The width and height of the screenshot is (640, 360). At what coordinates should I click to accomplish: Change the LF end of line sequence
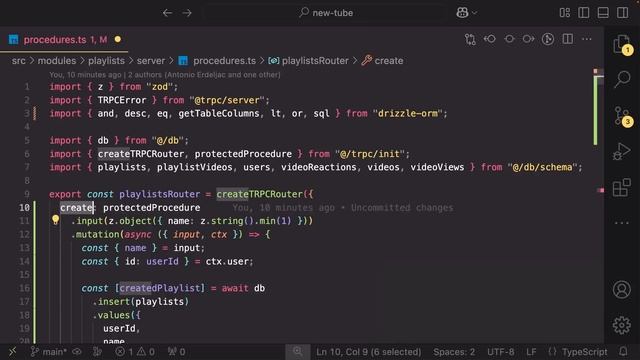(531, 351)
